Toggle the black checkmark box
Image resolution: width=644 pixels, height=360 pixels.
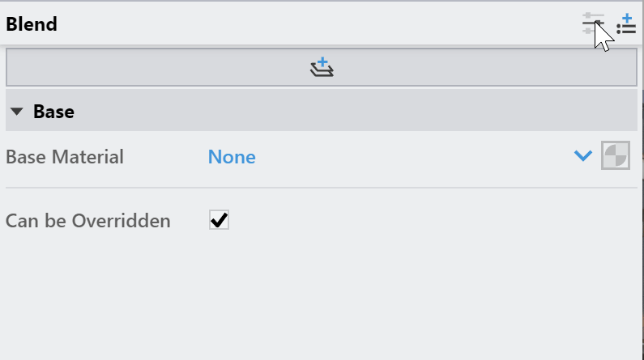coord(219,220)
